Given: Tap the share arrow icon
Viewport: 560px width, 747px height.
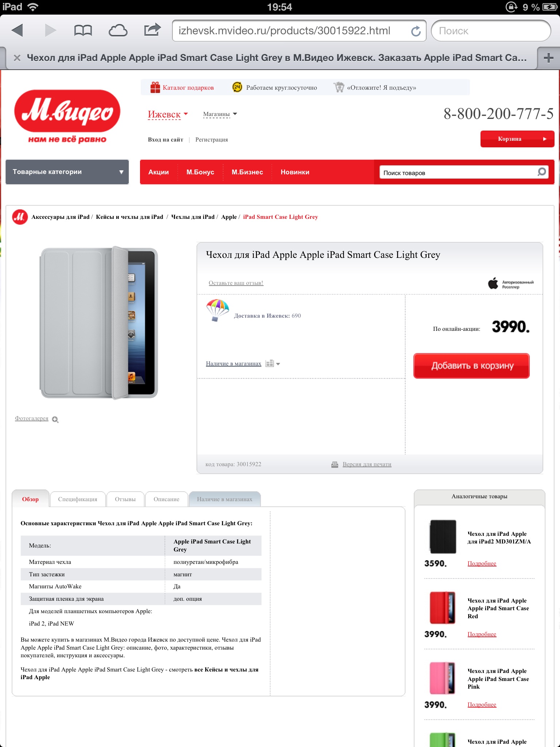Looking at the screenshot, I should click(152, 30).
